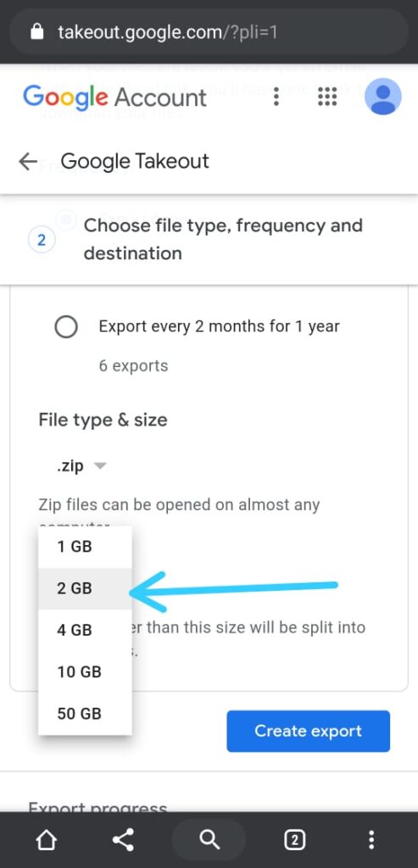
Task: Click the Create export button
Action: pos(309,732)
